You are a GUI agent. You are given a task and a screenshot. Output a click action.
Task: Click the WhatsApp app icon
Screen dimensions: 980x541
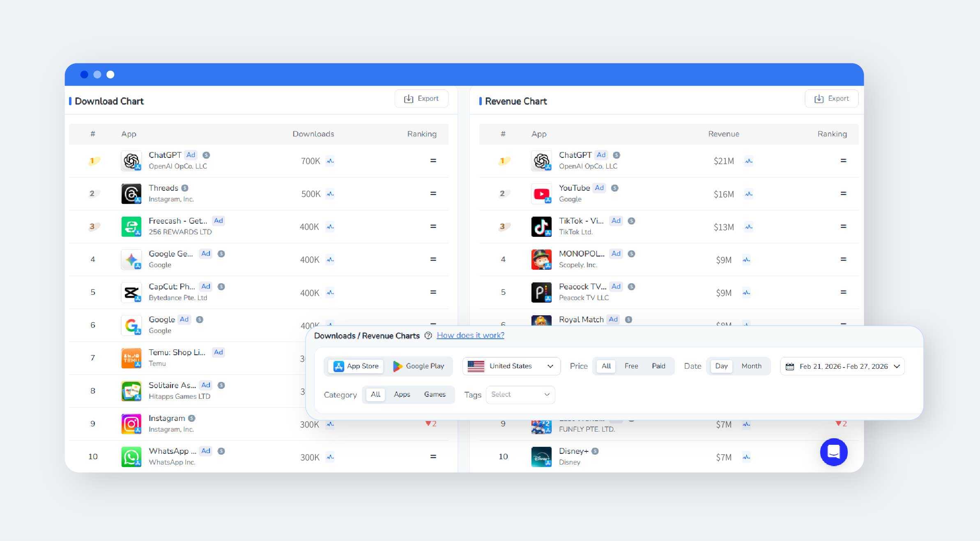(x=131, y=457)
